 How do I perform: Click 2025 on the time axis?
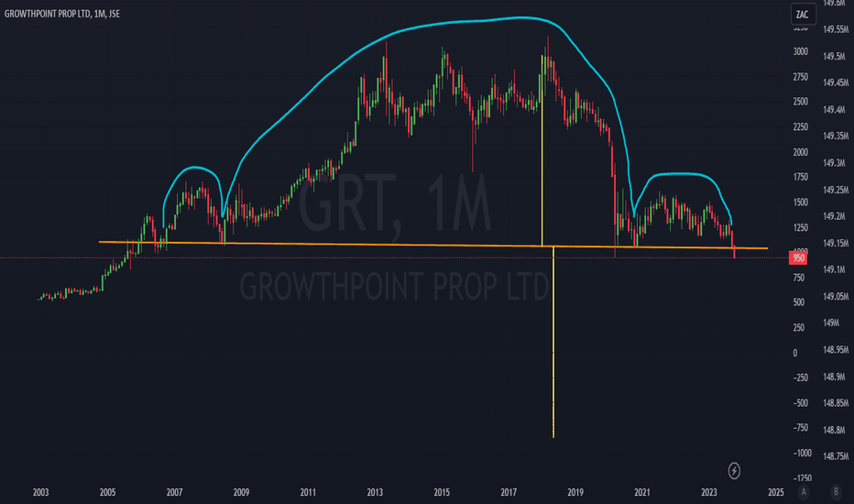coord(775,493)
